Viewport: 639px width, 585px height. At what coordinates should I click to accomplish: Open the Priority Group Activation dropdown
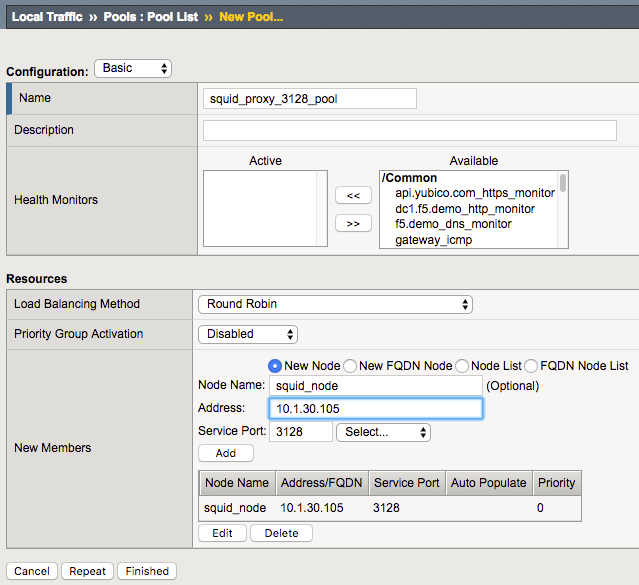[x=247, y=334]
